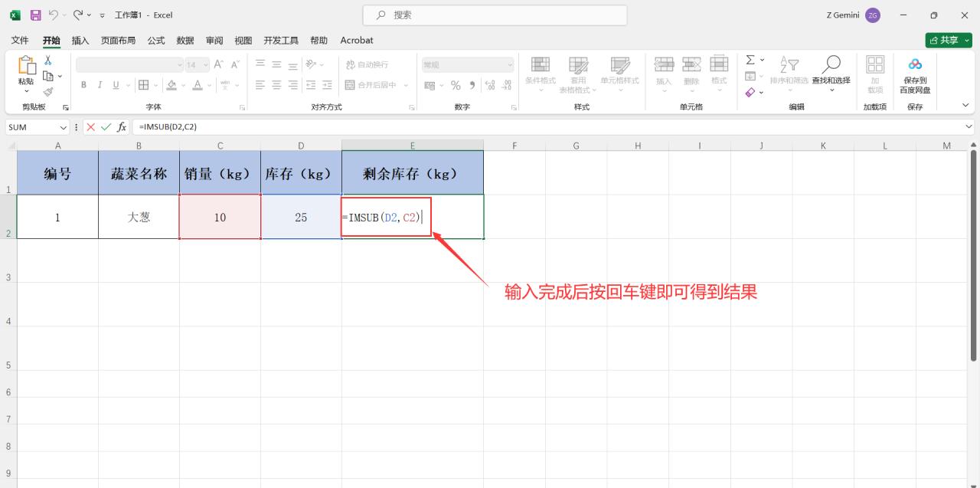Toggle Align Right

click(x=293, y=85)
